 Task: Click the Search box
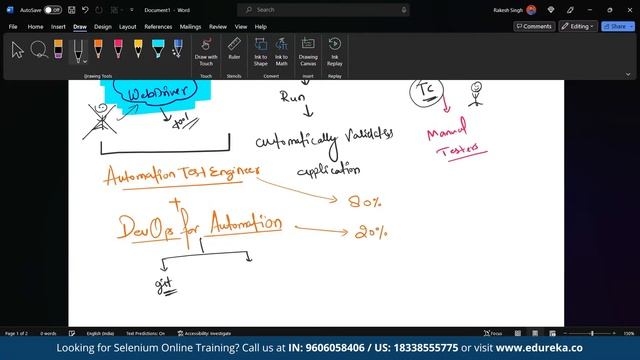(323, 10)
